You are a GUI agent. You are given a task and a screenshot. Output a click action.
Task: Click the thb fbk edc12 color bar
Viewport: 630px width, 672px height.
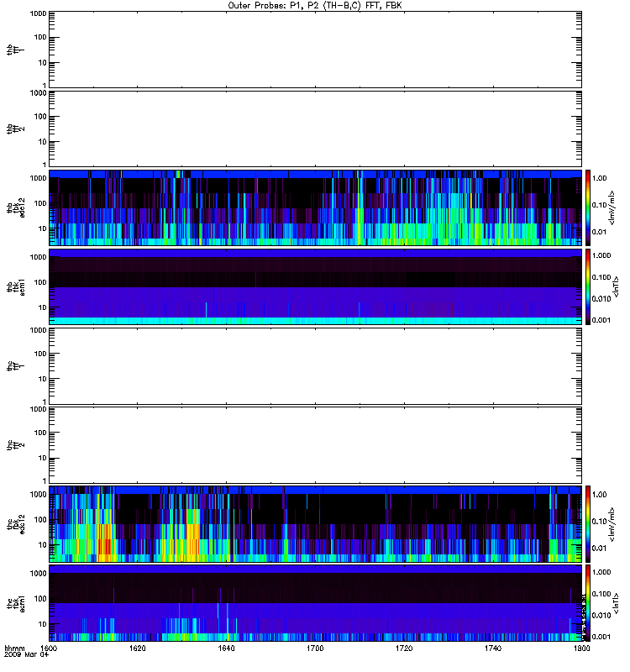coord(588,207)
